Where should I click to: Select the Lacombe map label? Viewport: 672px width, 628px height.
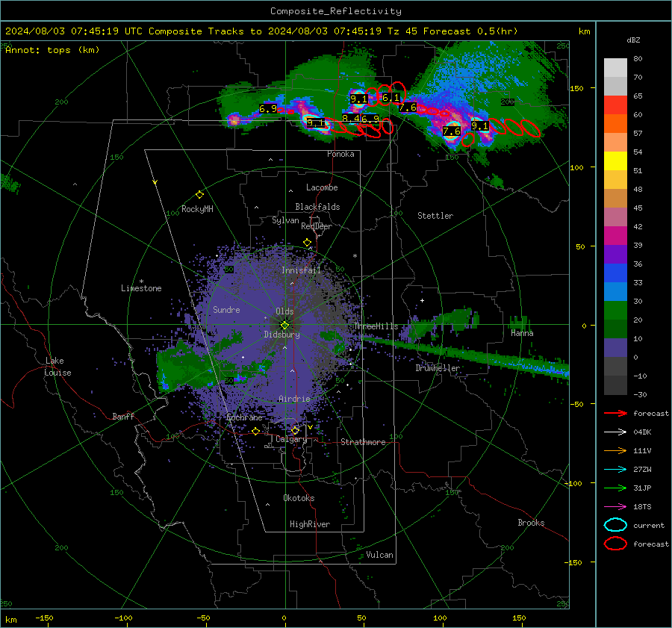[322, 187]
